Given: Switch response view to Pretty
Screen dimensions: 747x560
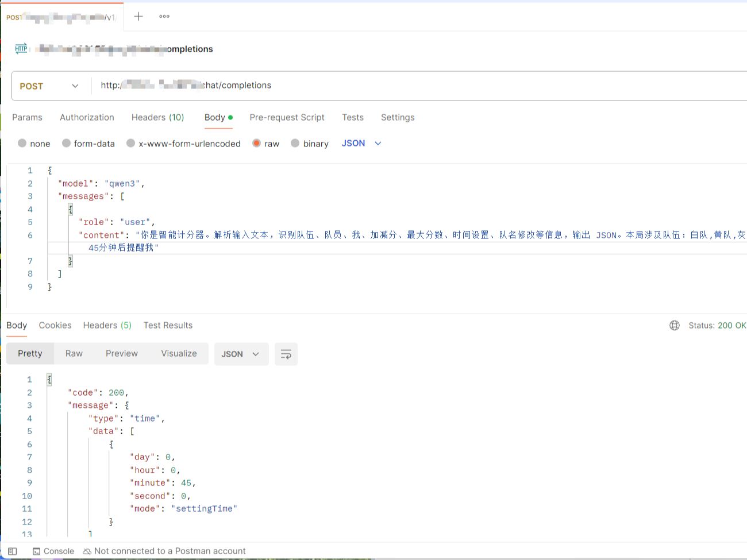Looking at the screenshot, I should pos(30,353).
